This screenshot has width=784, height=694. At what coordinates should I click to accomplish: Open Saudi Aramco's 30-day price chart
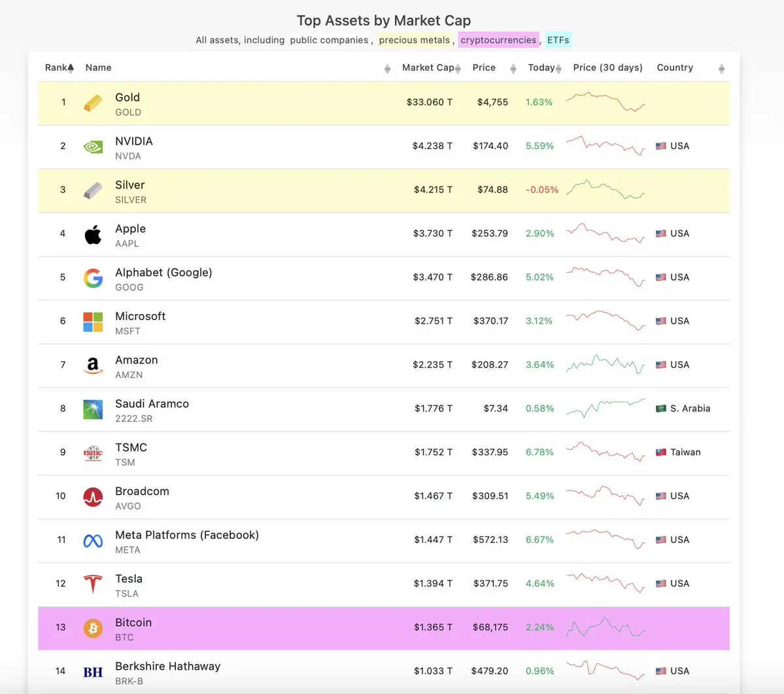tap(605, 409)
